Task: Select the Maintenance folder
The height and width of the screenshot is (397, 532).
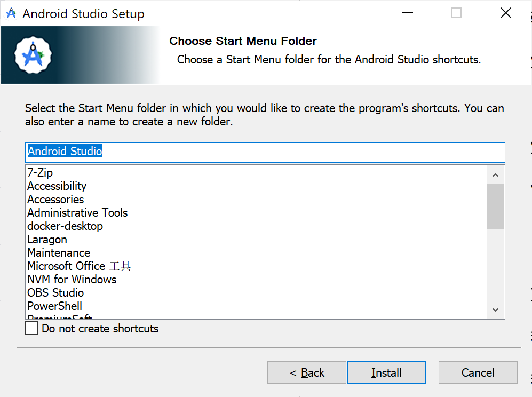Action: click(59, 253)
